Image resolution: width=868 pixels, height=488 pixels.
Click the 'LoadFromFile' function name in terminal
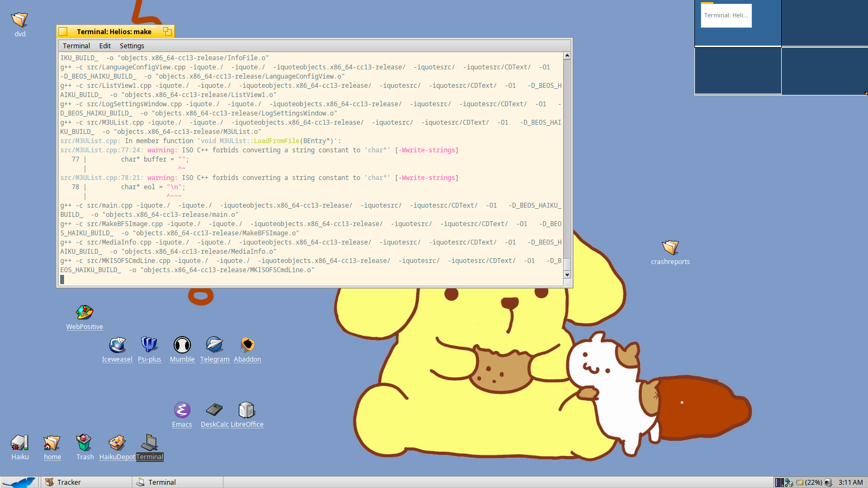click(x=277, y=141)
